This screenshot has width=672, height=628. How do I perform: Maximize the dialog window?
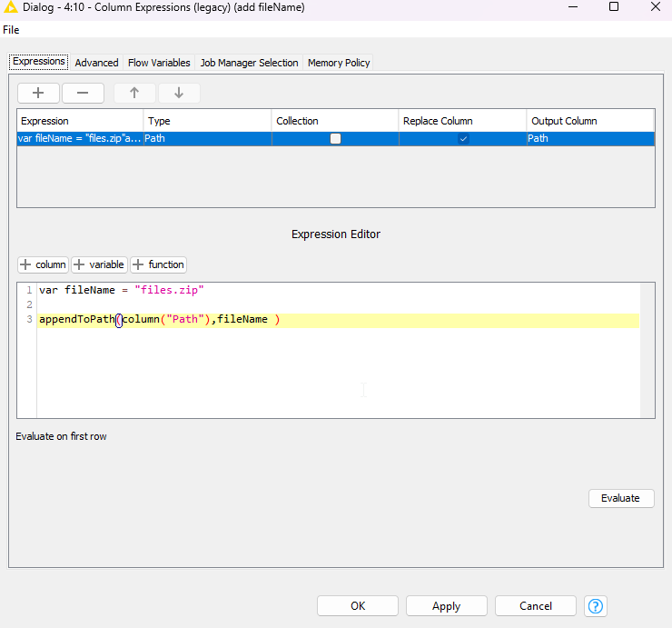[x=614, y=7]
